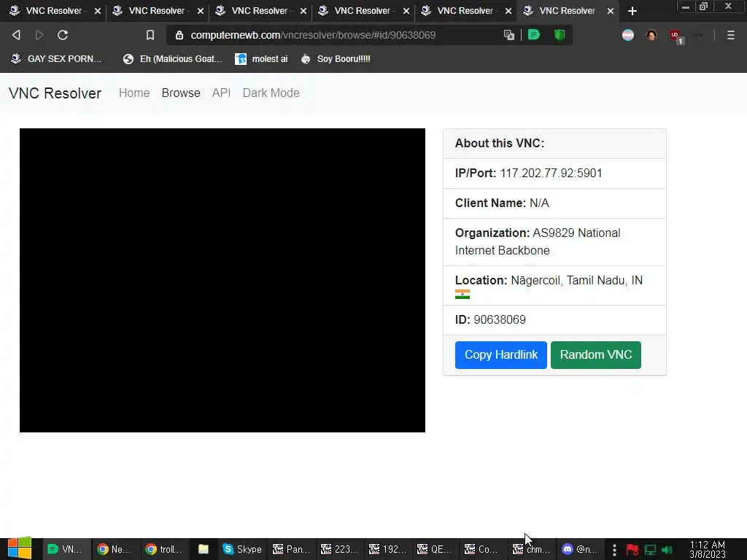Load another machine with Random VNC
The image size is (747, 560).
595,355
